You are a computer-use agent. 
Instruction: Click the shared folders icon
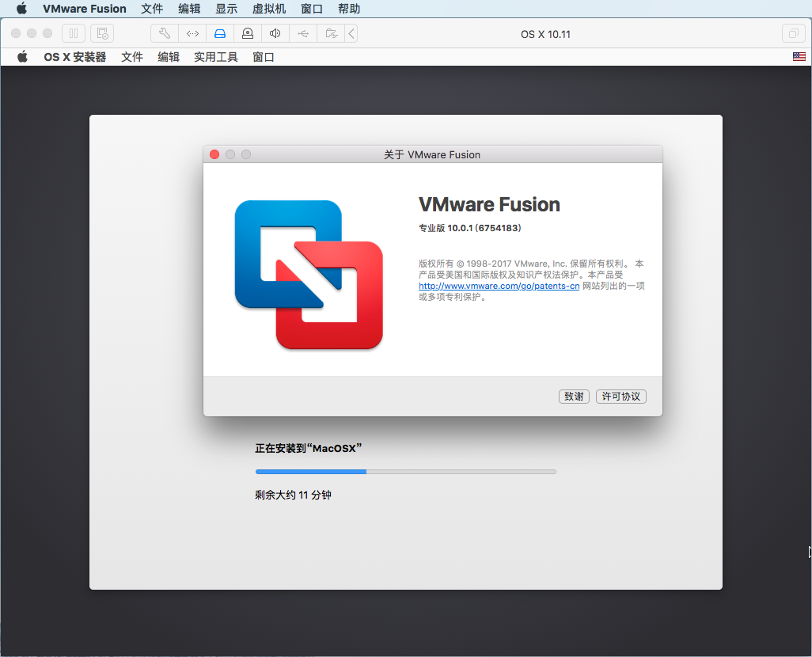tap(331, 34)
